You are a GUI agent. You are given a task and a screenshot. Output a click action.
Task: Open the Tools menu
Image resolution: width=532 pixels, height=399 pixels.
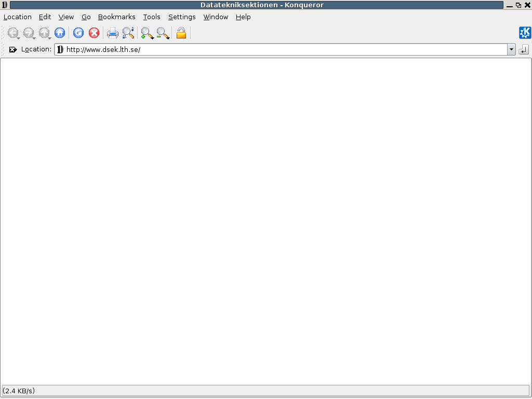152,17
